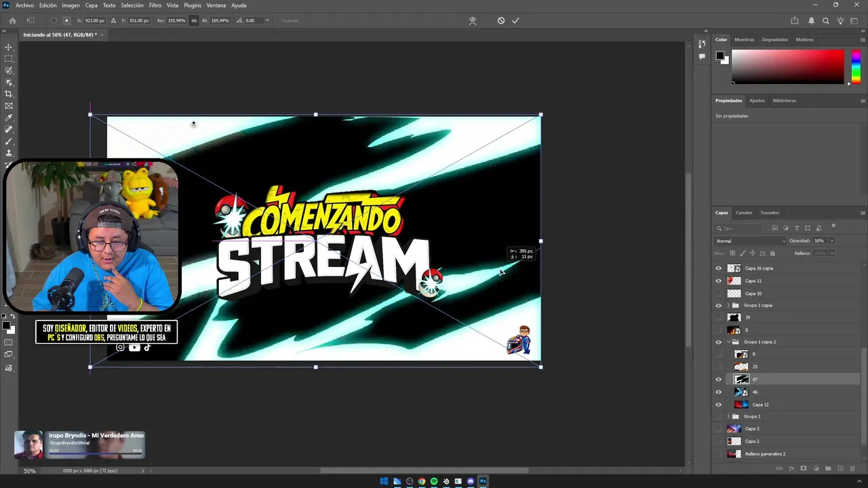
Task: Click the foreground color swatch in Color panel
Action: pos(720,56)
